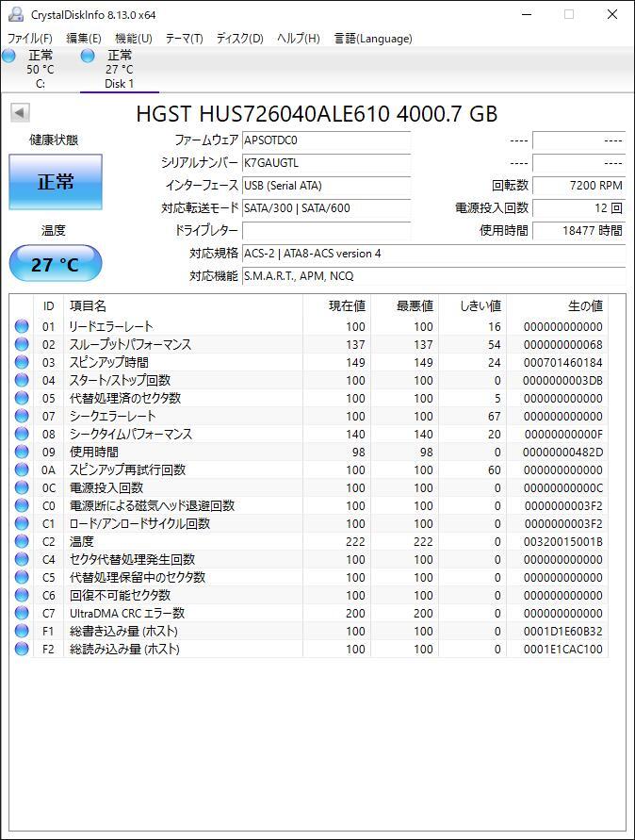This screenshot has width=635, height=840.
Task: Click the serial number field K7GAUGTL
Action: [x=327, y=163]
